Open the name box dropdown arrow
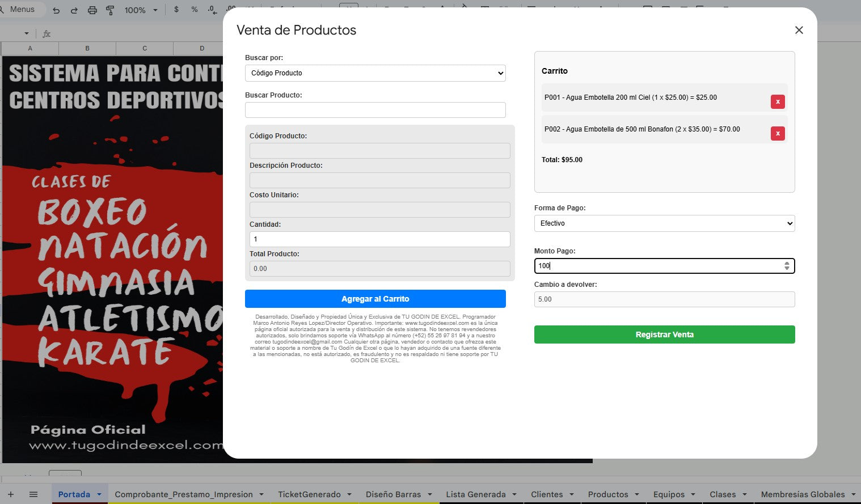 [27, 33]
